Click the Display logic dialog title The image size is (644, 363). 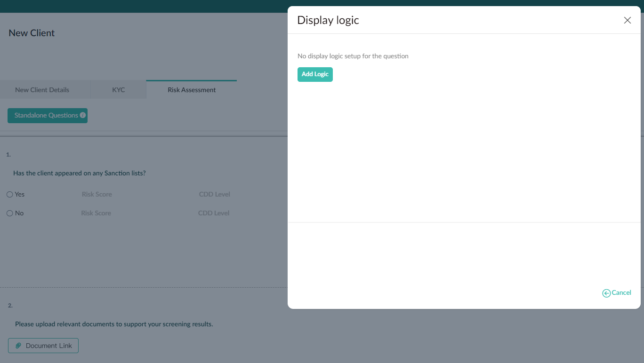tap(328, 20)
